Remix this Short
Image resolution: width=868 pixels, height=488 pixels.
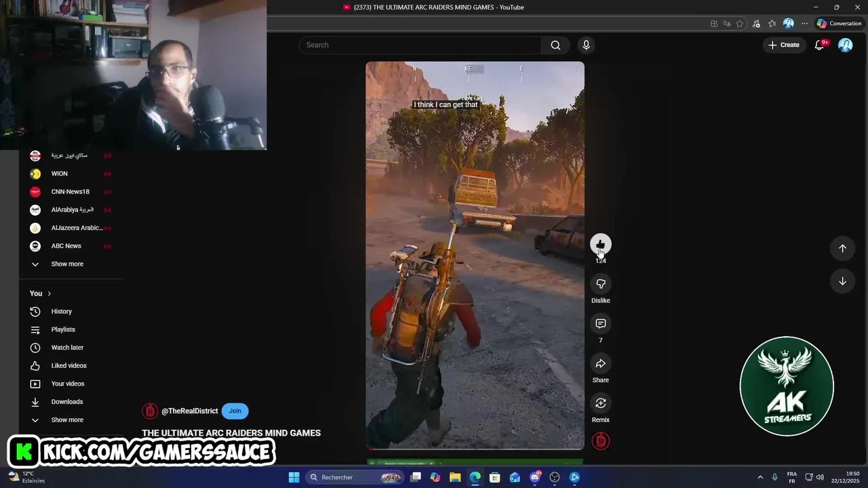[x=600, y=403]
